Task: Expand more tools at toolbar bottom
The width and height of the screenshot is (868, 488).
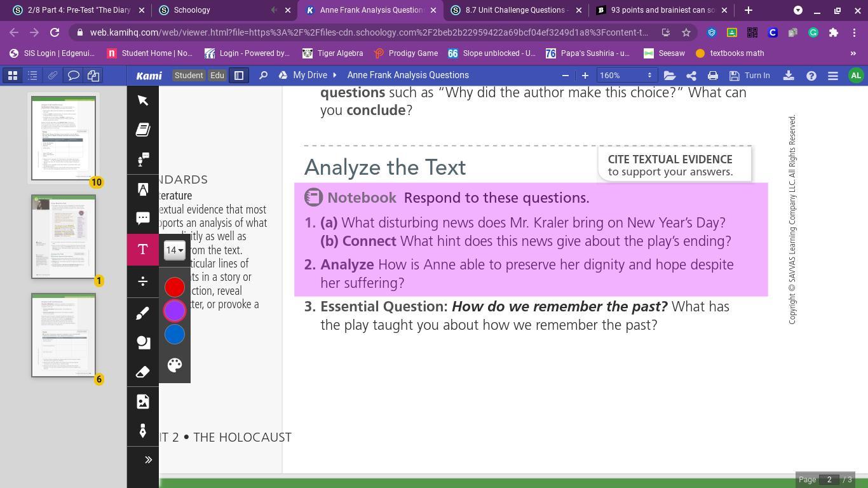Action: point(148,459)
